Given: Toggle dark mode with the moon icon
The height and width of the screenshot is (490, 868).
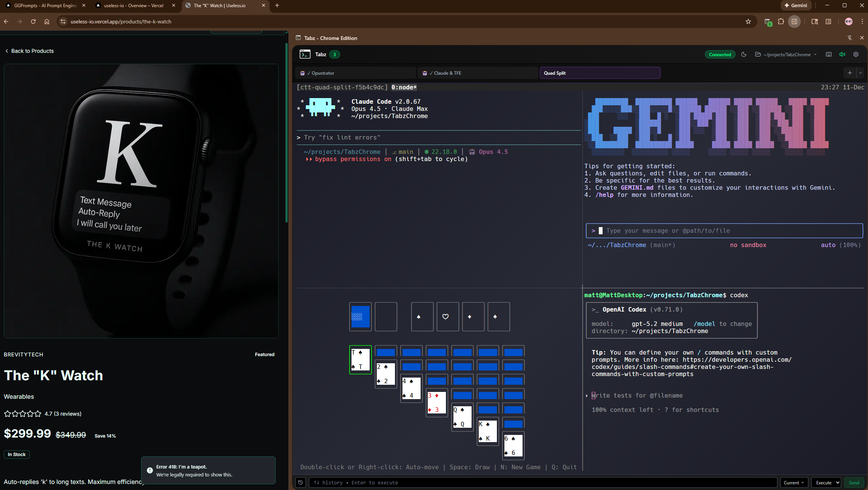Looking at the screenshot, I should pyautogui.click(x=743, y=54).
